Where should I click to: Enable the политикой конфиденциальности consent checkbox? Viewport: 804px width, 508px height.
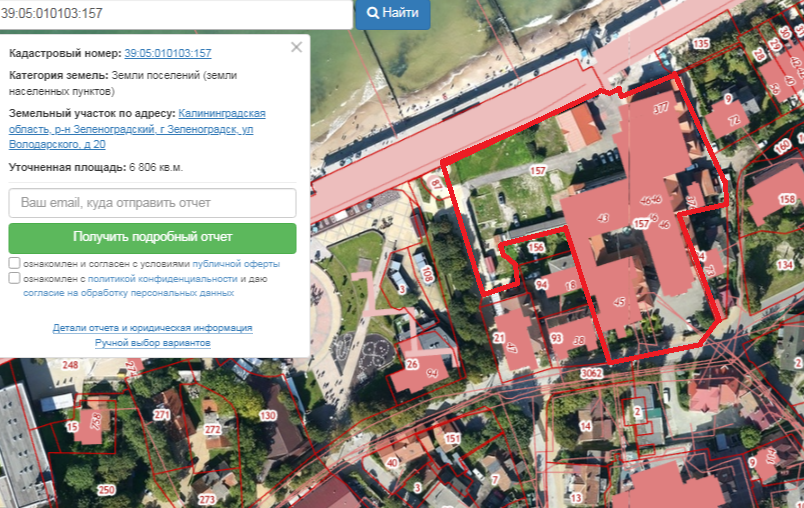click(x=14, y=279)
